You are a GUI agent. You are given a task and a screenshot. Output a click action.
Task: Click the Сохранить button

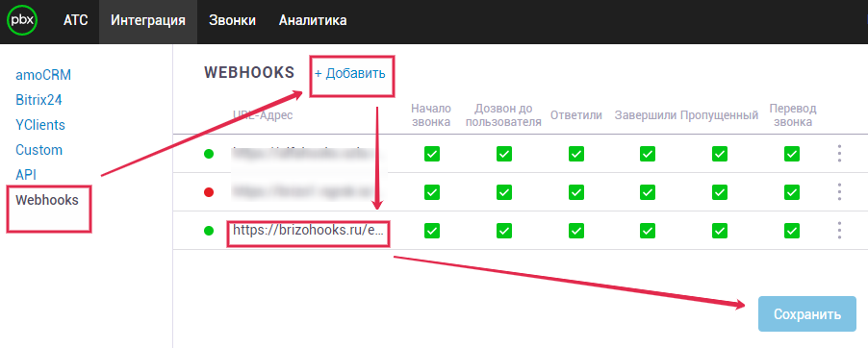click(x=807, y=313)
